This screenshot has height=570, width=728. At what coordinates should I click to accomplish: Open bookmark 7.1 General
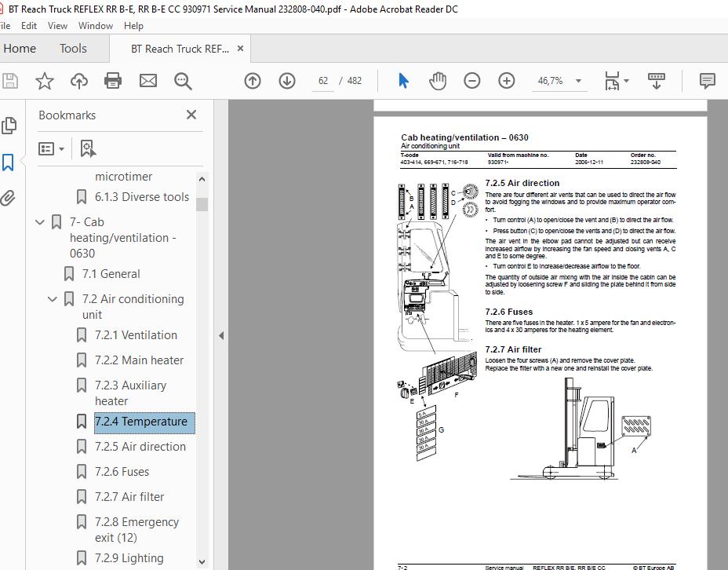pyautogui.click(x=111, y=274)
